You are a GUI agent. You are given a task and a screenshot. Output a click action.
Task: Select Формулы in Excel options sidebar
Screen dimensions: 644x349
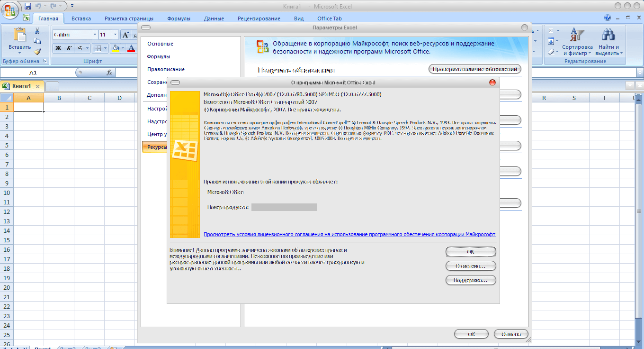[159, 56]
